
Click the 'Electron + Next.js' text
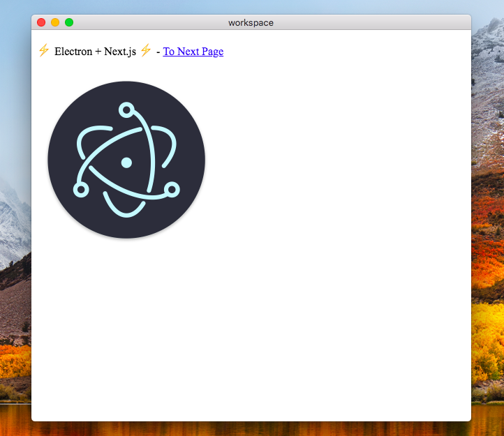(x=95, y=52)
